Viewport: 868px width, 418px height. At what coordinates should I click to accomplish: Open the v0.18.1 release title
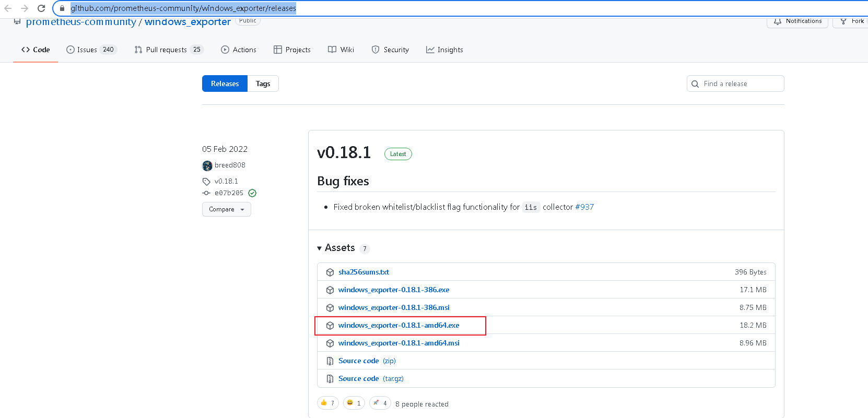point(344,152)
